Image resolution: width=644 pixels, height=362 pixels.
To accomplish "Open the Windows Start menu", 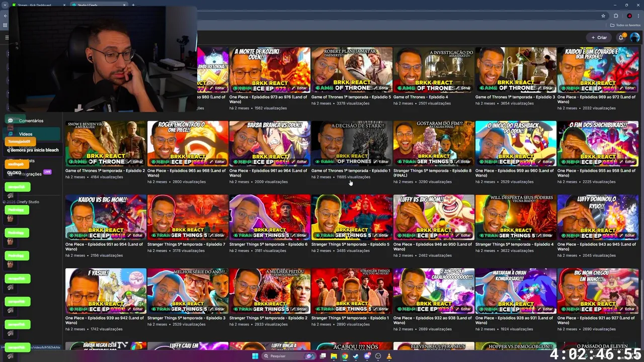I will 255,356.
